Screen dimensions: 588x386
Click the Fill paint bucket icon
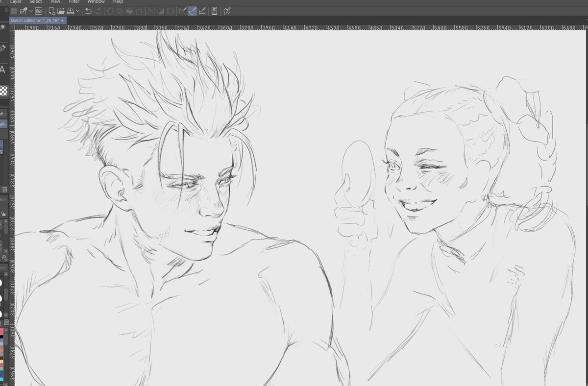(x=129, y=11)
